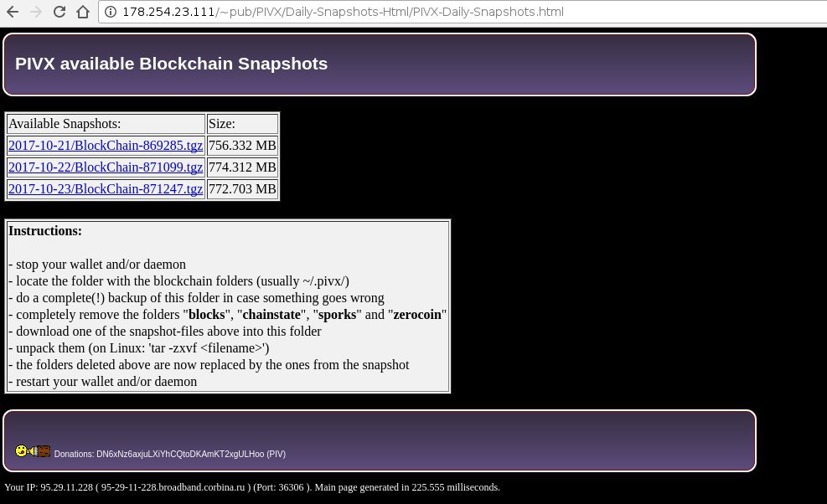Image resolution: width=827 pixels, height=504 pixels.
Task: Click the 774.312 MB size cell
Action: pyautogui.click(x=242, y=167)
